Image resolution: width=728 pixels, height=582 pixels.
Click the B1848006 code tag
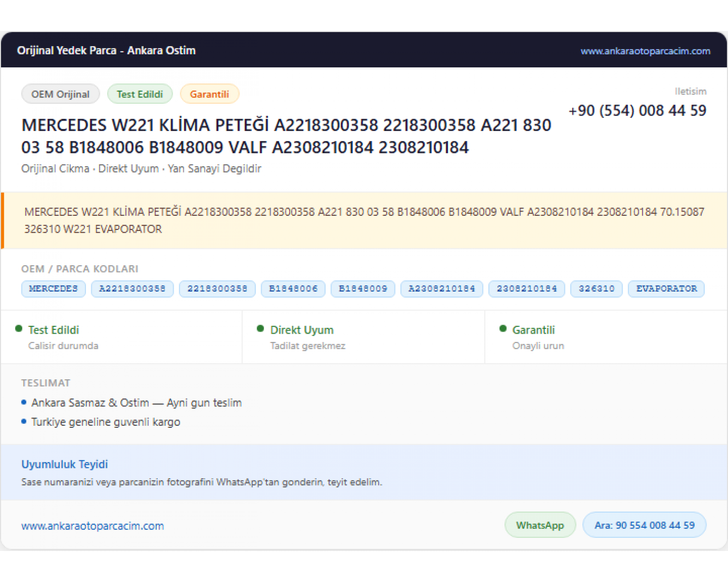point(293,289)
